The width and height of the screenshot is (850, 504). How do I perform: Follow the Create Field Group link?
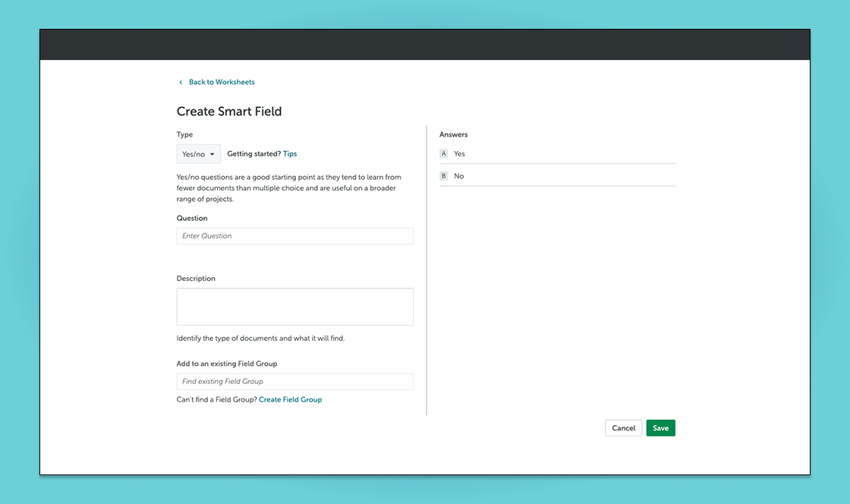290,398
